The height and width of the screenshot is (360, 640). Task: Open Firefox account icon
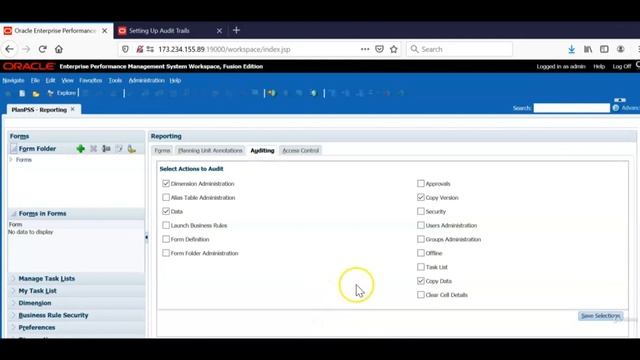pos(620,49)
